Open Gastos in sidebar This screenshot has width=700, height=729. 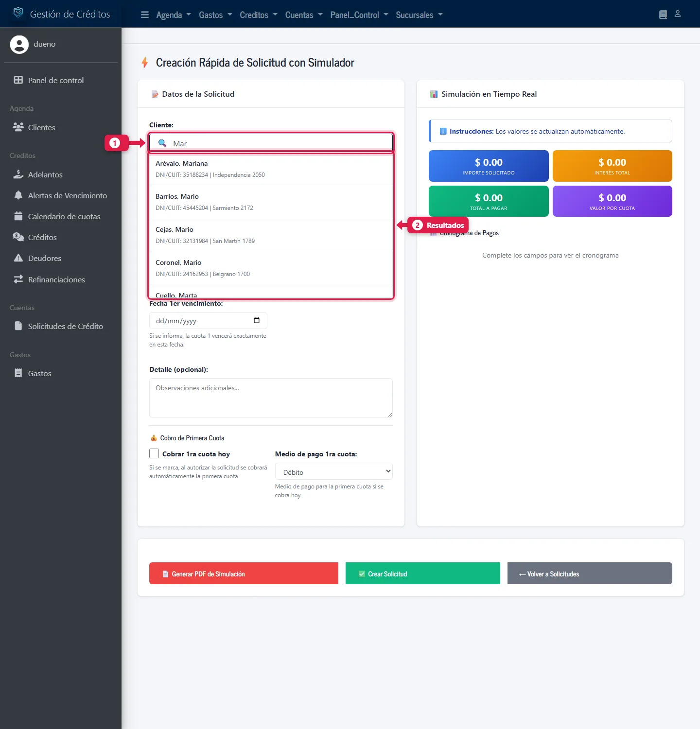(61, 373)
